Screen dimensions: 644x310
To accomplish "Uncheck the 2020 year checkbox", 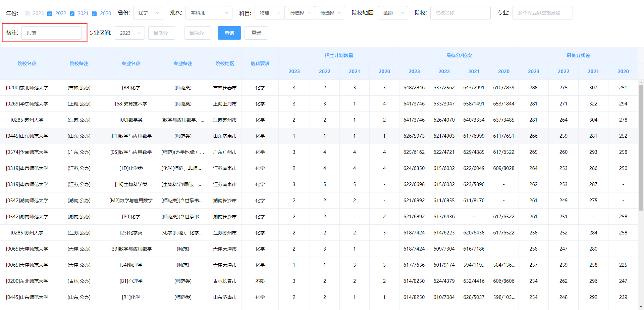I will tap(94, 13).
